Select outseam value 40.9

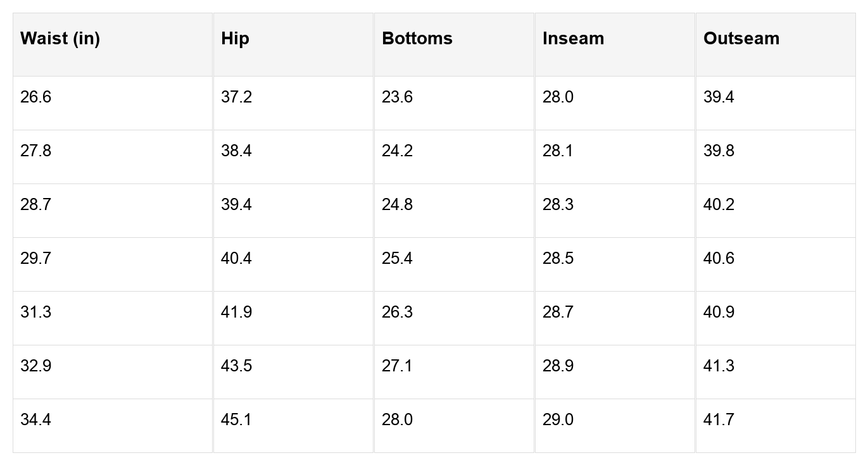(x=719, y=313)
